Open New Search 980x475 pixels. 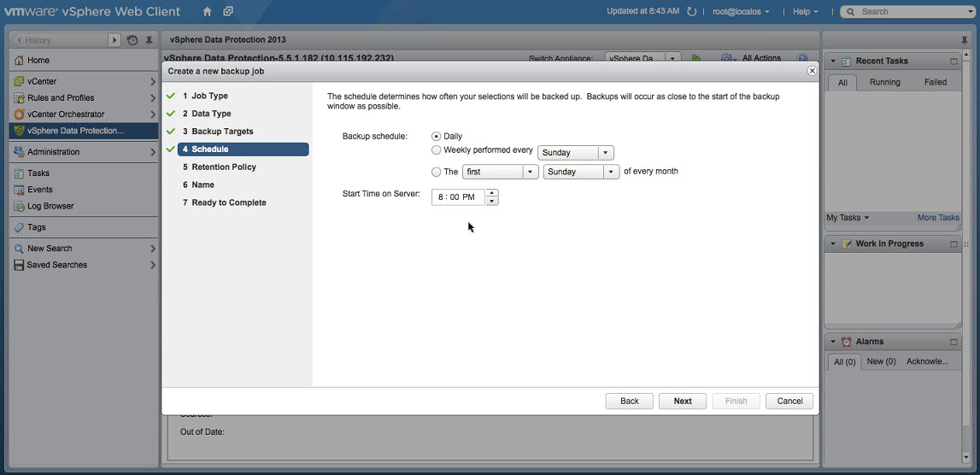pyautogui.click(x=50, y=248)
